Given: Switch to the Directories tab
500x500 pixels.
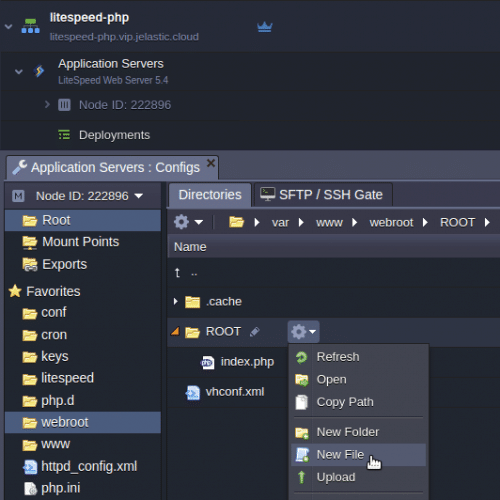Looking at the screenshot, I should tap(210, 195).
